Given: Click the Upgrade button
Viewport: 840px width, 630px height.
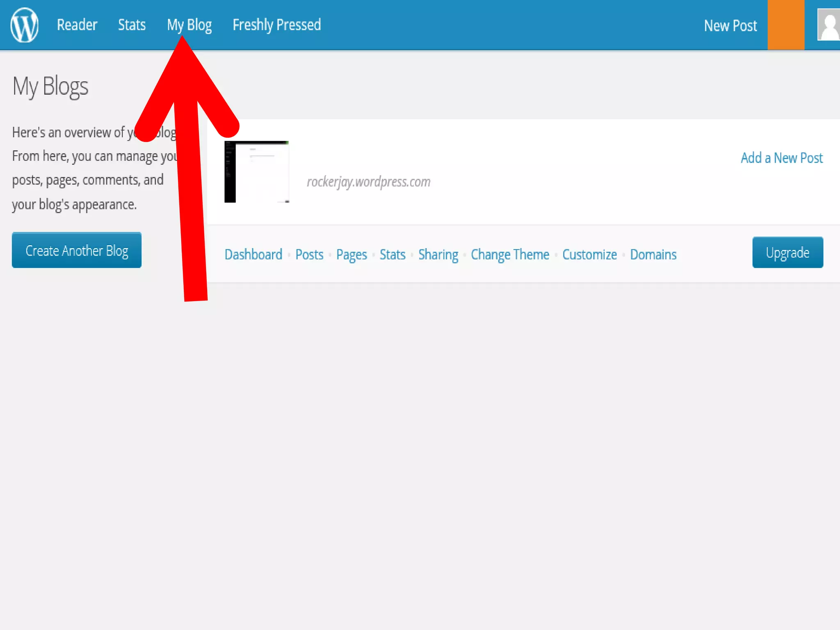Looking at the screenshot, I should (x=787, y=253).
